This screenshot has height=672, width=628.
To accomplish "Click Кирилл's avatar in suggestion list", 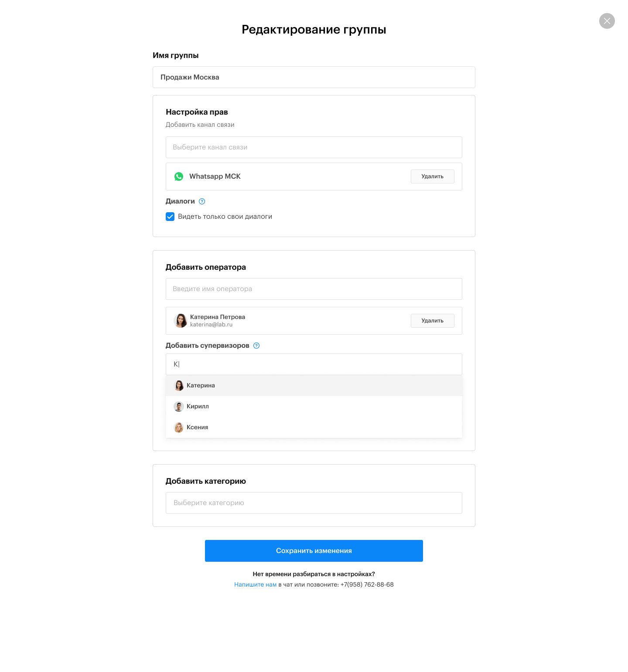I will click(179, 407).
